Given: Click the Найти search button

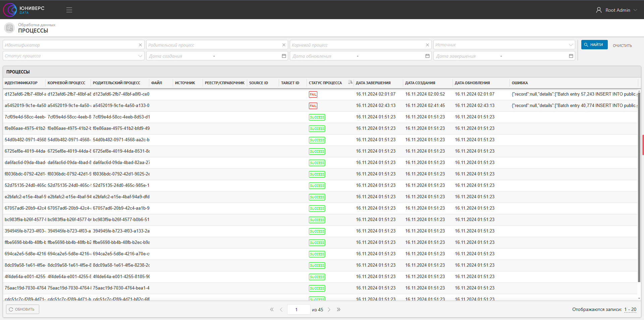Looking at the screenshot, I should (594, 45).
